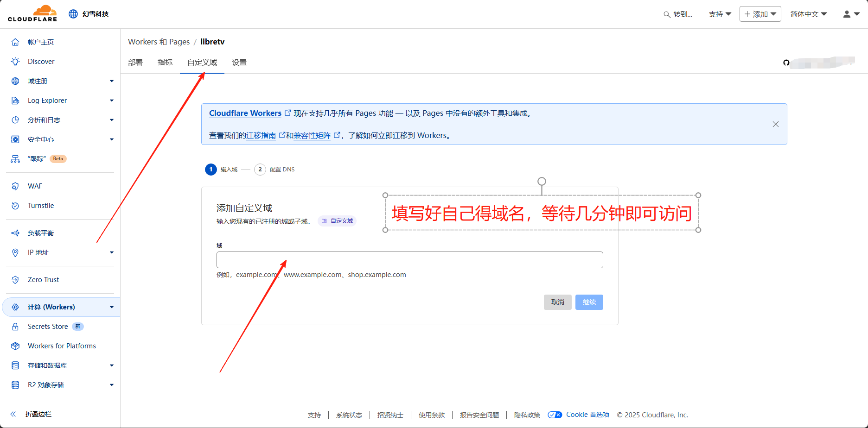
Task: Expand the 存储和数据库 sidebar arrow
Action: click(112, 365)
